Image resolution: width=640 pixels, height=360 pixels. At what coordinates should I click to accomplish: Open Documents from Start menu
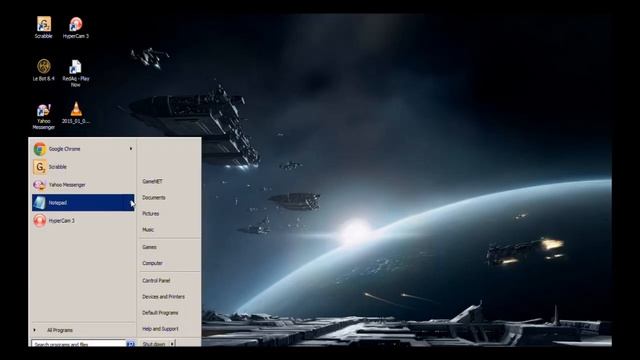pyautogui.click(x=154, y=198)
